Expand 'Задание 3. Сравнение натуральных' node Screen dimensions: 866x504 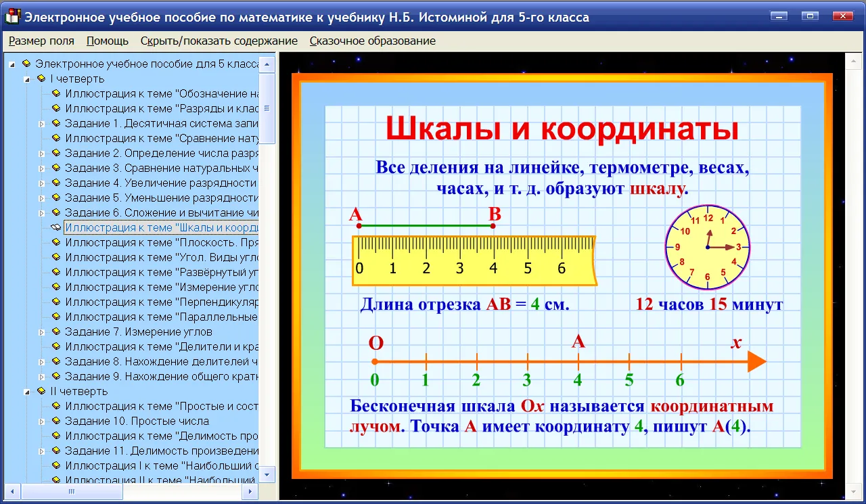(x=41, y=168)
